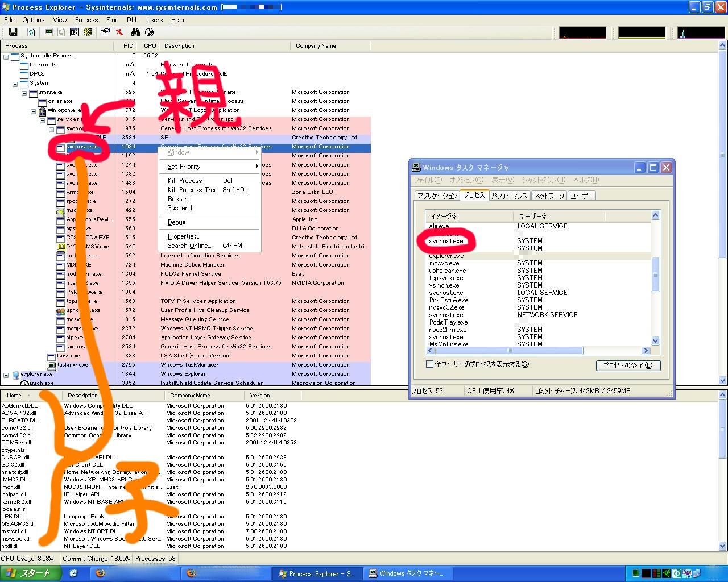Open the Users menu
This screenshot has width=728, height=582.
tap(154, 20)
